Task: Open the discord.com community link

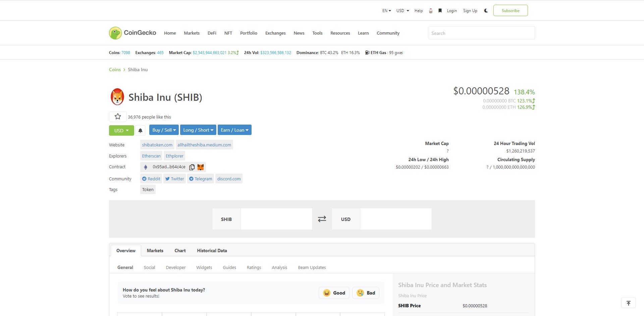Action: coord(229,179)
